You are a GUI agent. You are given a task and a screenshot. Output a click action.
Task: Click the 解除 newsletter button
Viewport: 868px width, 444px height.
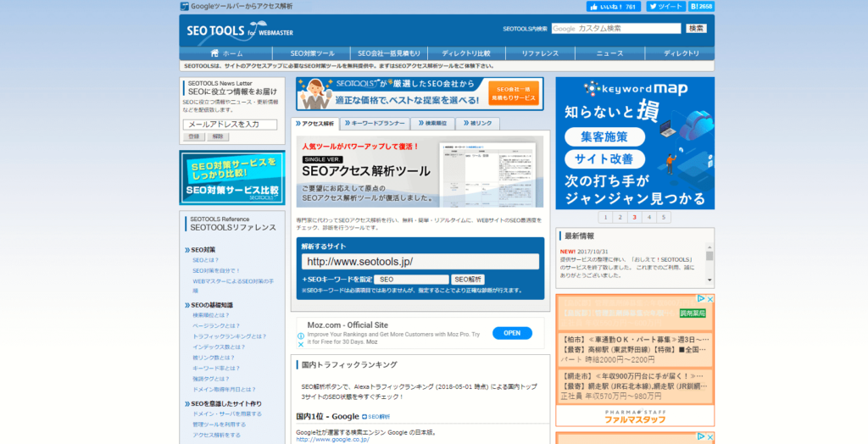[218, 136]
